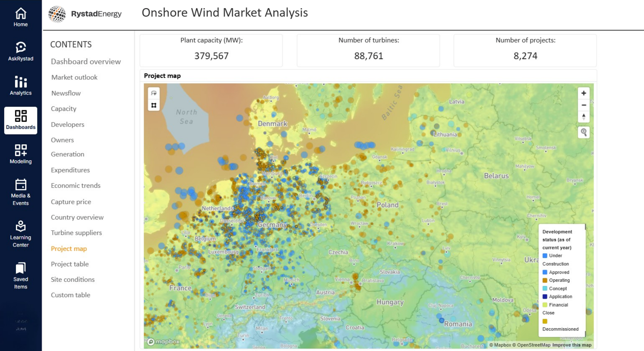Open the map search tool

[x=584, y=132]
